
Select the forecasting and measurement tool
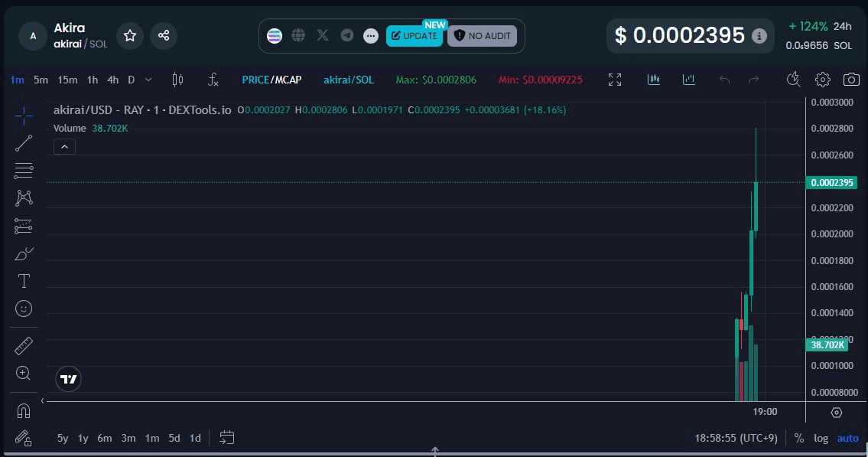click(x=23, y=226)
